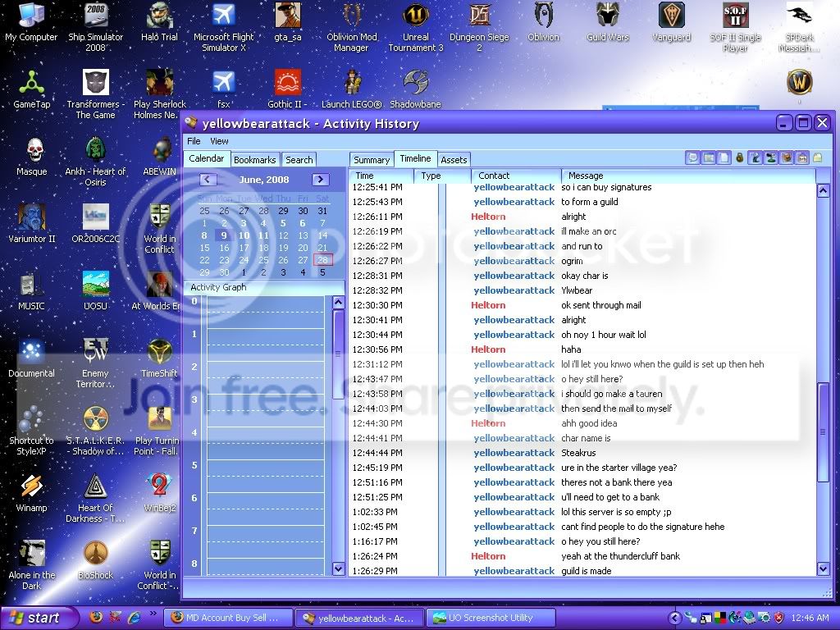The width and height of the screenshot is (840, 630).
Task: Click the message list scroll down arrow
Action: (x=824, y=569)
